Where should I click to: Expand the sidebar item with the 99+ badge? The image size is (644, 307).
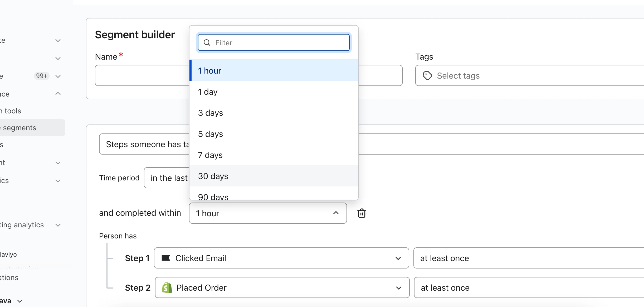58,76
